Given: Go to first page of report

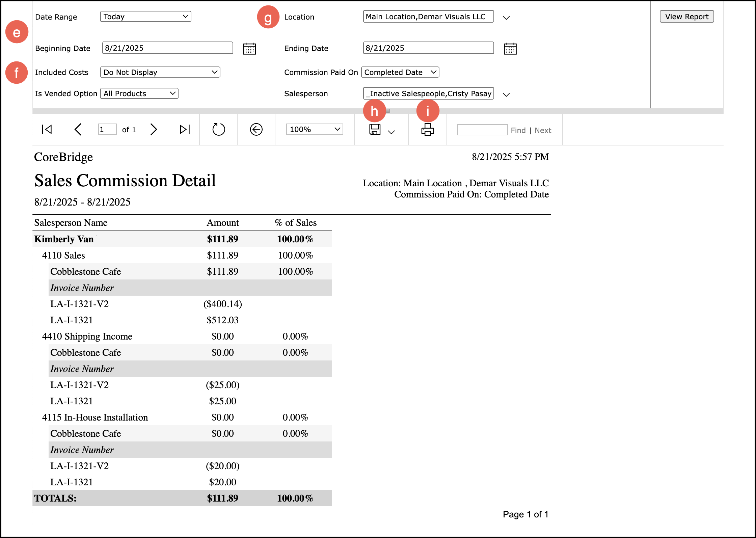Looking at the screenshot, I should point(47,129).
